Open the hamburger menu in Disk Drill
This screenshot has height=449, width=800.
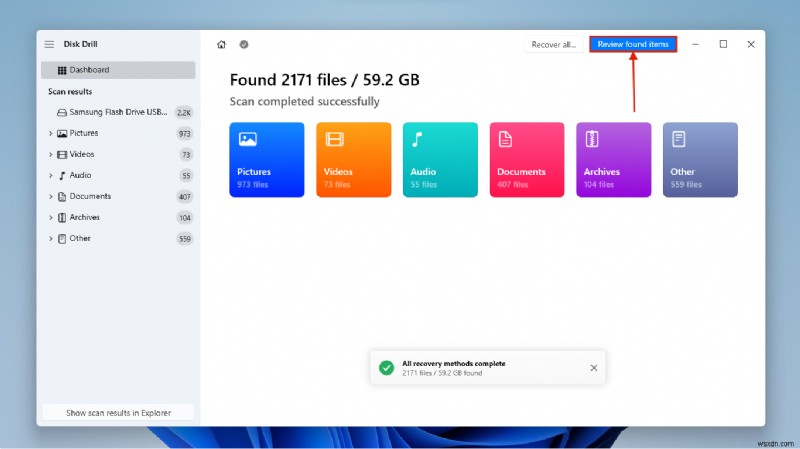[x=49, y=44]
